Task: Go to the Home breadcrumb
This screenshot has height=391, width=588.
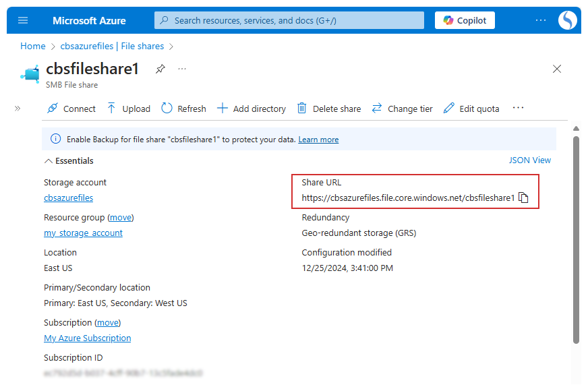Action: pyautogui.click(x=32, y=47)
